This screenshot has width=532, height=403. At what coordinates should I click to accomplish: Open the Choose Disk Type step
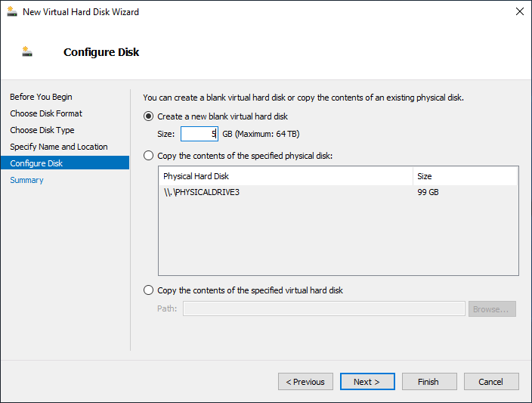coord(42,130)
